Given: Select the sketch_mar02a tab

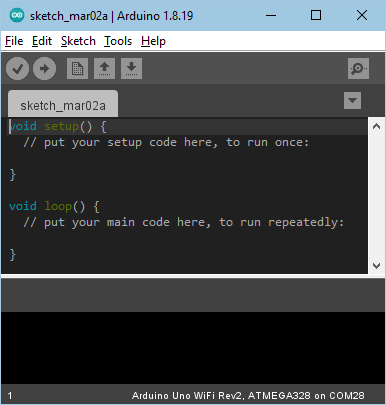Looking at the screenshot, I should (x=63, y=104).
